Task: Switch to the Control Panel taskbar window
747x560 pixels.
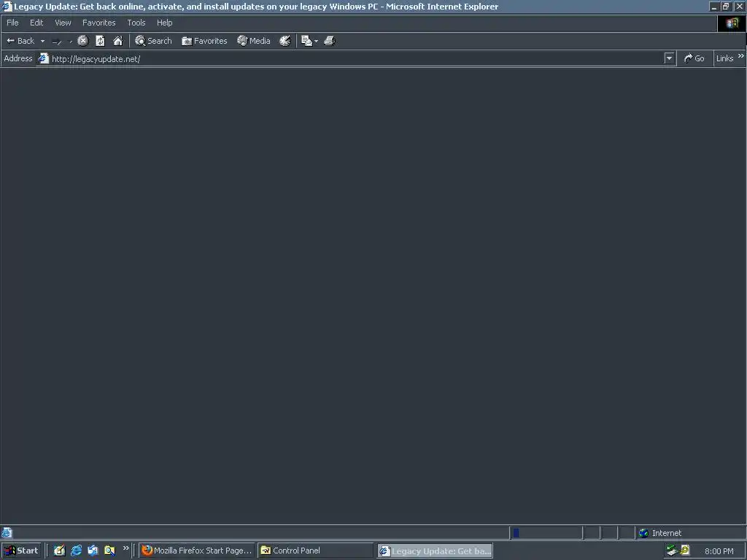Action: click(315, 551)
